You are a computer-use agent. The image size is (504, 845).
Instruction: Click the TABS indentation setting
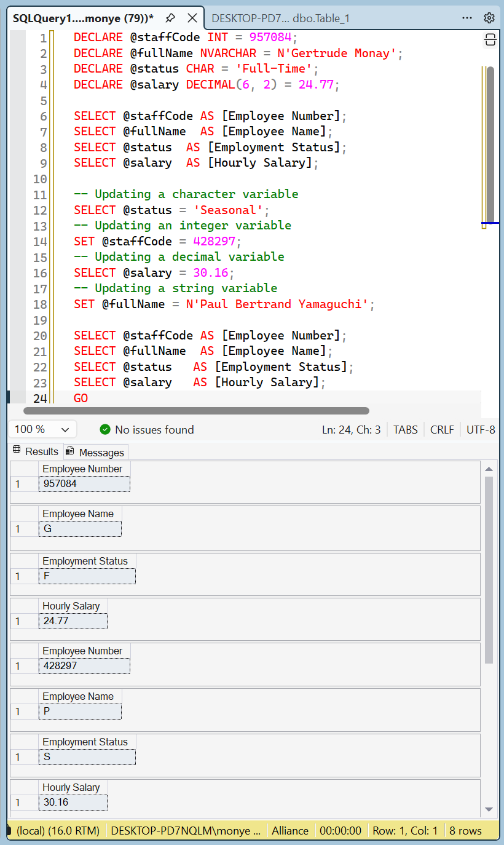(x=406, y=429)
